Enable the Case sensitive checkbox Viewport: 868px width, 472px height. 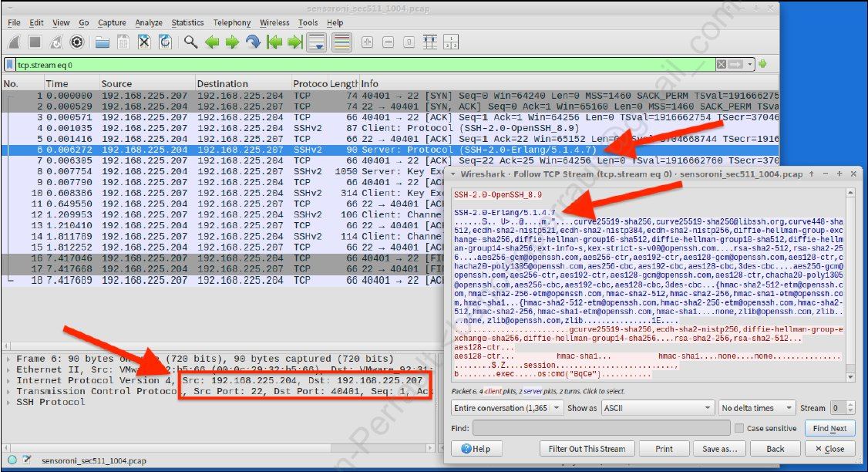(x=739, y=428)
